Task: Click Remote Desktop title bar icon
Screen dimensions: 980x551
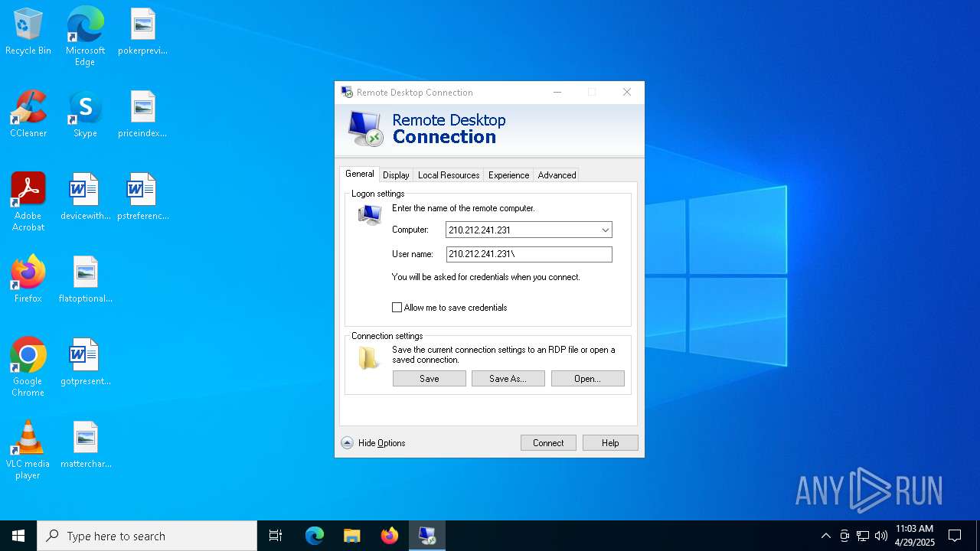Action: tap(347, 92)
